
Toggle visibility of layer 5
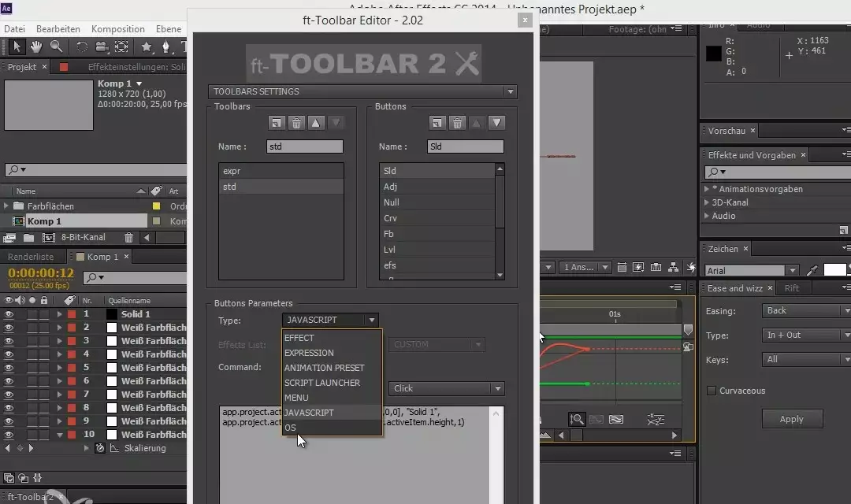pyautogui.click(x=9, y=368)
